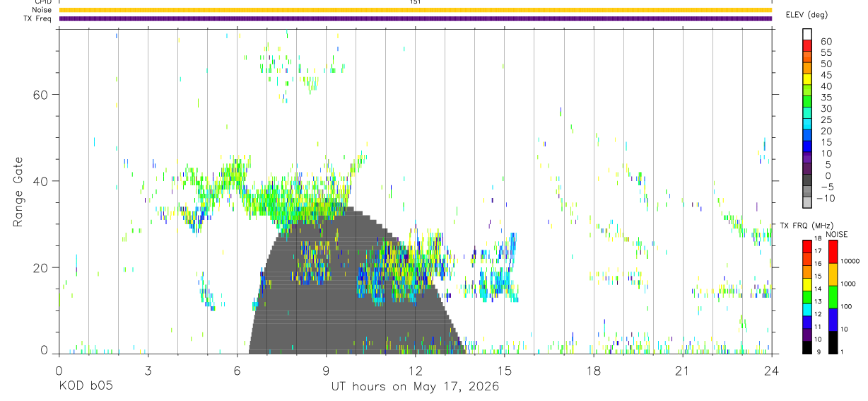Pick the green 30–35 swatch in ELEV colorbar
Viewport: 868px width, 401px height.
pos(807,102)
